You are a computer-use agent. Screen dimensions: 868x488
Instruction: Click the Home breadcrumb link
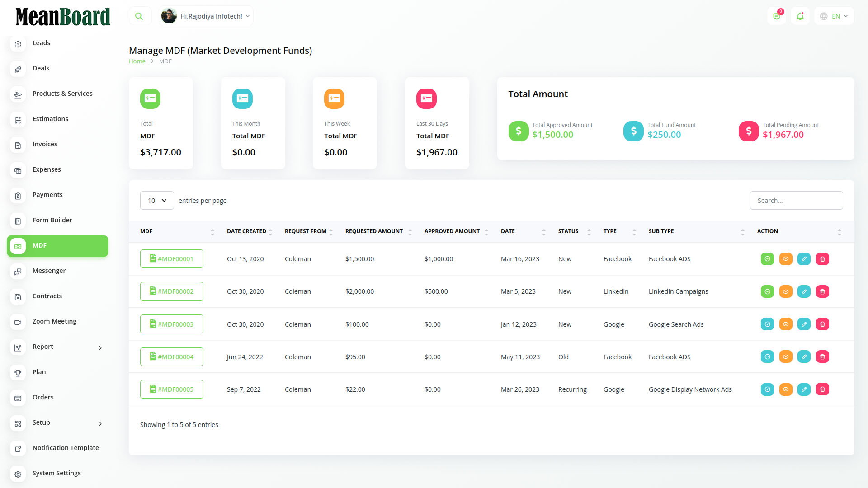(137, 61)
